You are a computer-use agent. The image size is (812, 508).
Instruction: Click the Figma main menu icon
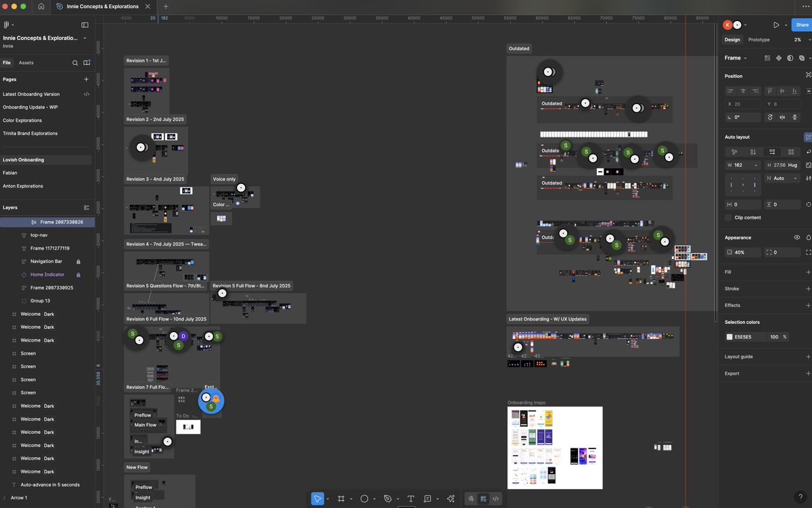[x=8, y=24]
